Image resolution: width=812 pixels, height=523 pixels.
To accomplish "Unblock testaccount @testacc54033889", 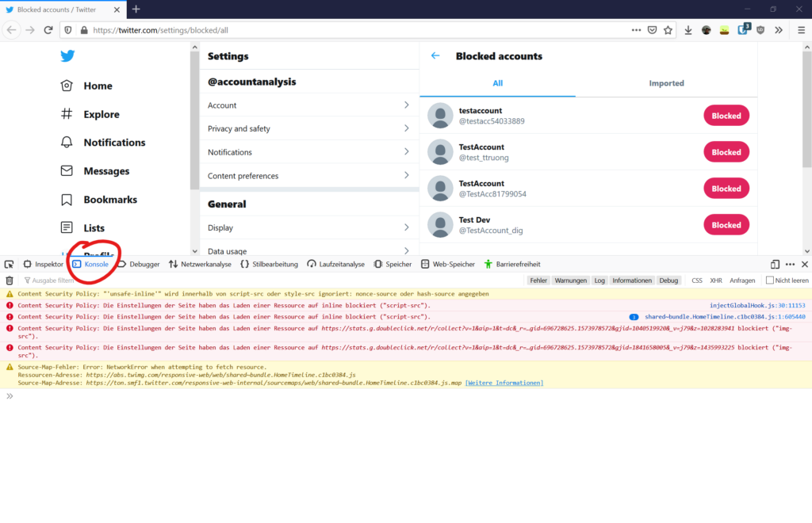I will (x=726, y=116).
